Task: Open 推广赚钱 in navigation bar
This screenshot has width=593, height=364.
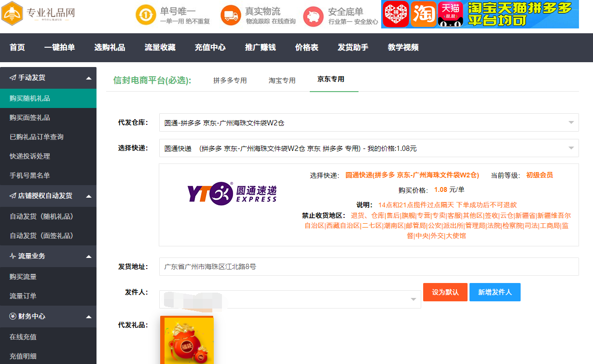Action: coord(260,47)
